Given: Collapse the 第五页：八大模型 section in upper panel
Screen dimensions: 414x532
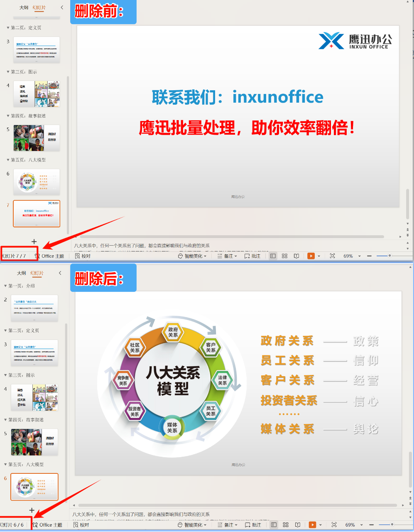Looking at the screenshot, I should (x=8, y=160).
